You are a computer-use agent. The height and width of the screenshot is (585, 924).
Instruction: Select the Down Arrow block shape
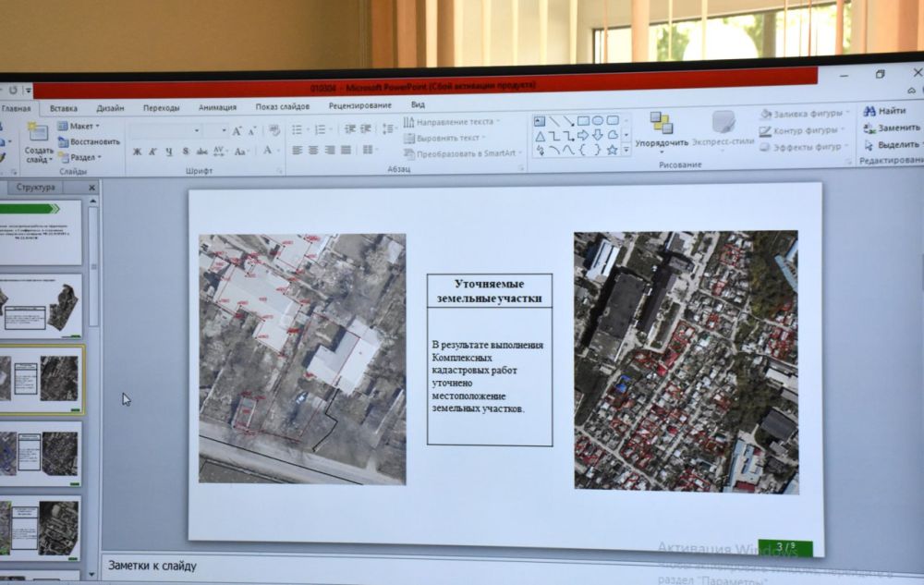[598, 136]
